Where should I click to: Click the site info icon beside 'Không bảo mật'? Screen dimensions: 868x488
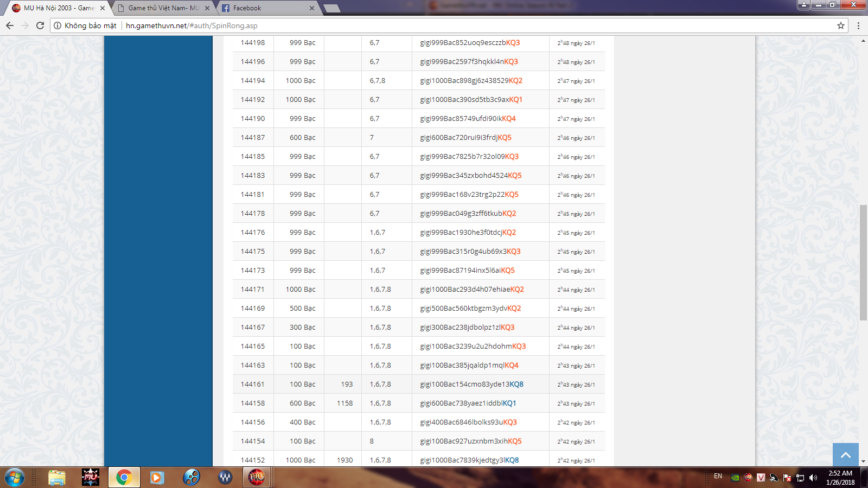coord(58,25)
